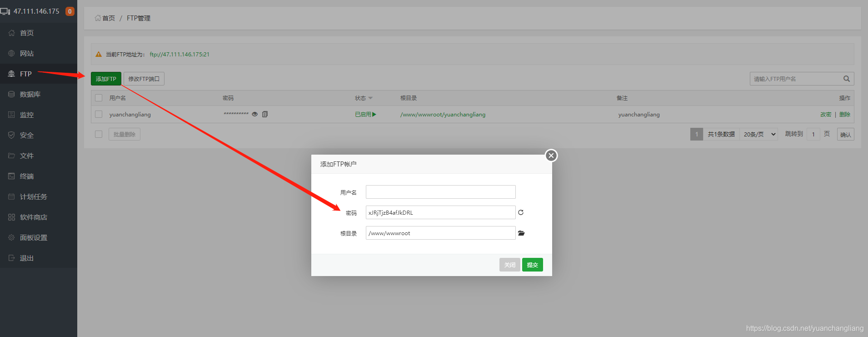The width and height of the screenshot is (868, 337).
Task: Open the 20条/页 page size dropdown
Action: (x=759, y=134)
